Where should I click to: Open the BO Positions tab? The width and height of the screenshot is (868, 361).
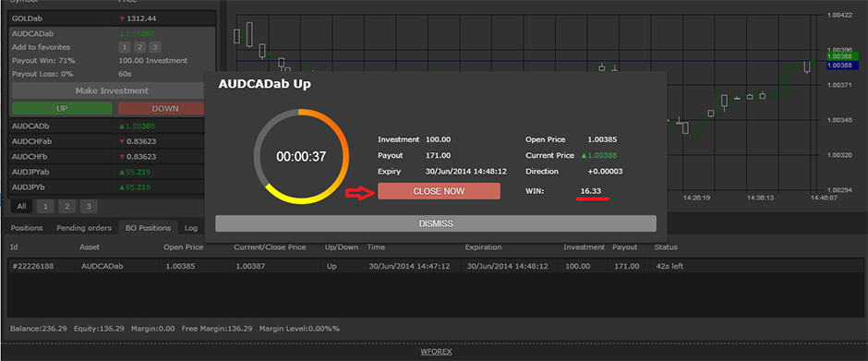coord(149,227)
